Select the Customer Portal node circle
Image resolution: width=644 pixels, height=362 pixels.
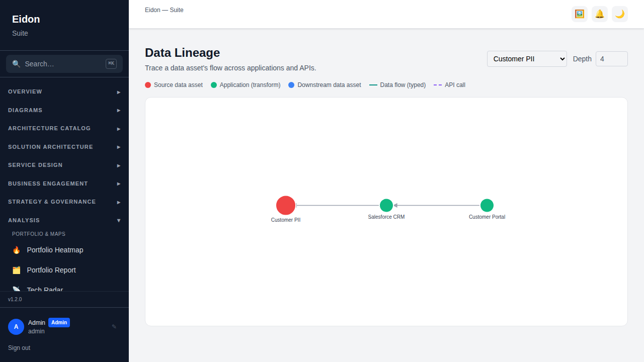coord(487,205)
